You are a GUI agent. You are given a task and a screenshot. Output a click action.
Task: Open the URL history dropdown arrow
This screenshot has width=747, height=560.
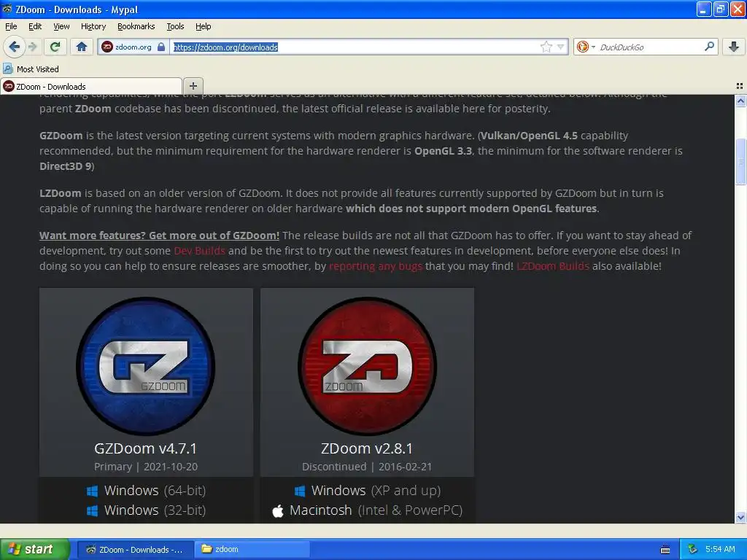pyautogui.click(x=561, y=47)
